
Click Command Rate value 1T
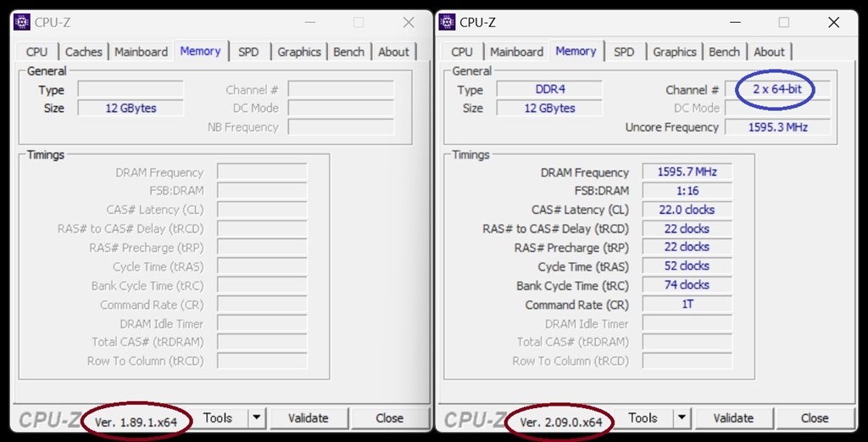pos(687,304)
